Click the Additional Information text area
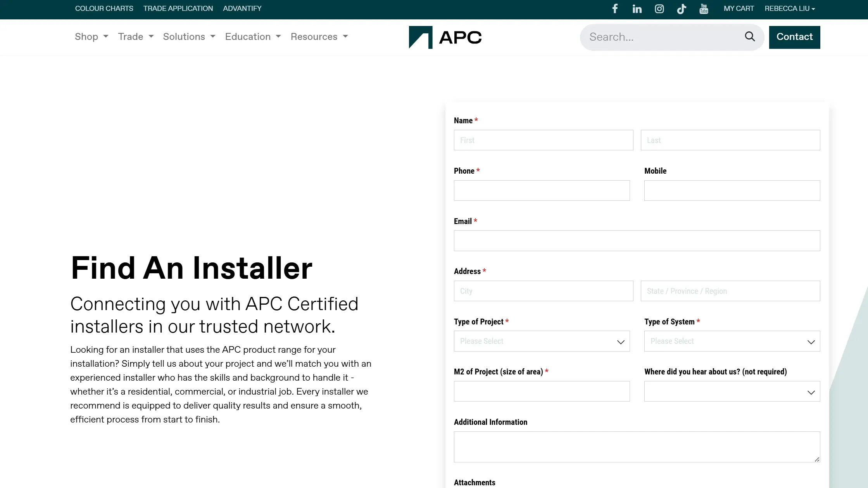This screenshot has height=488, width=868. click(x=637, y=447)
